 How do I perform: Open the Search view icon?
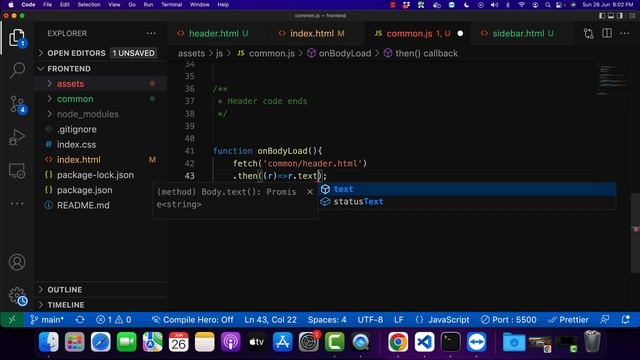pos(17,70)
